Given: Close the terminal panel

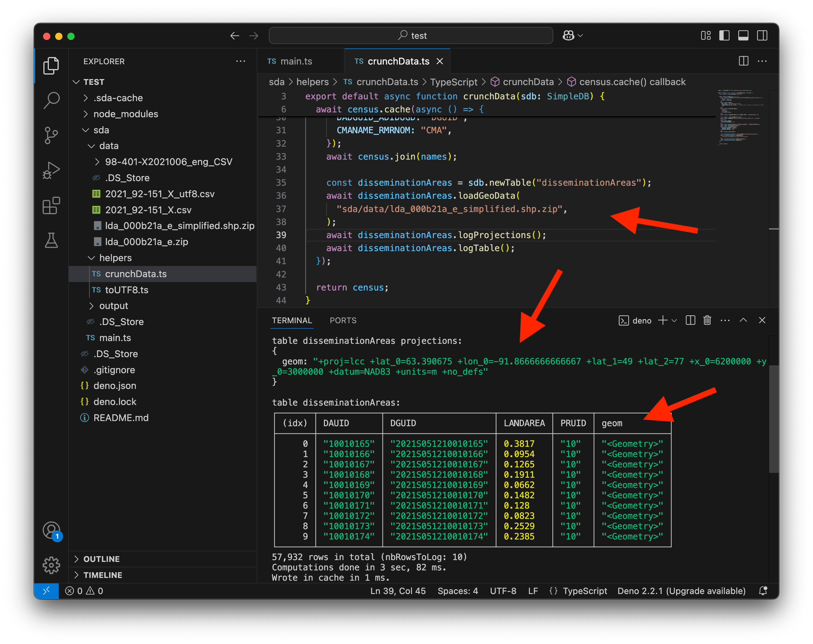Looking at the screenshot, I should point(762,320).
